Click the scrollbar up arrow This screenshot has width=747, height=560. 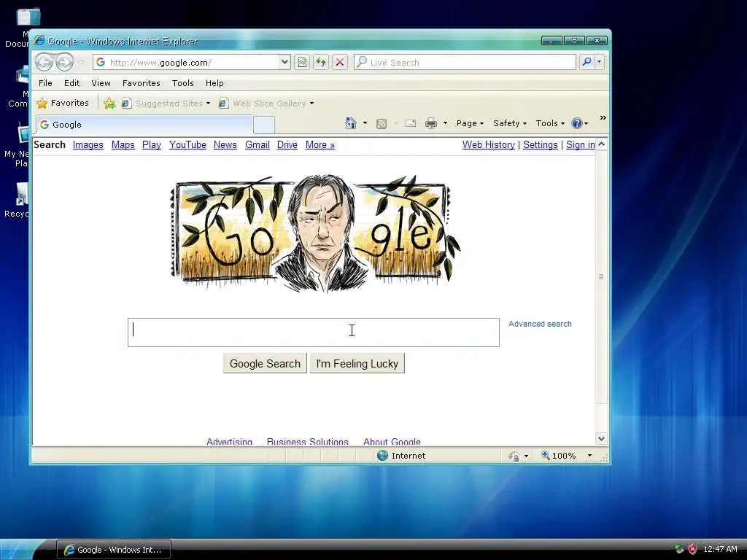tap(601, 144)
